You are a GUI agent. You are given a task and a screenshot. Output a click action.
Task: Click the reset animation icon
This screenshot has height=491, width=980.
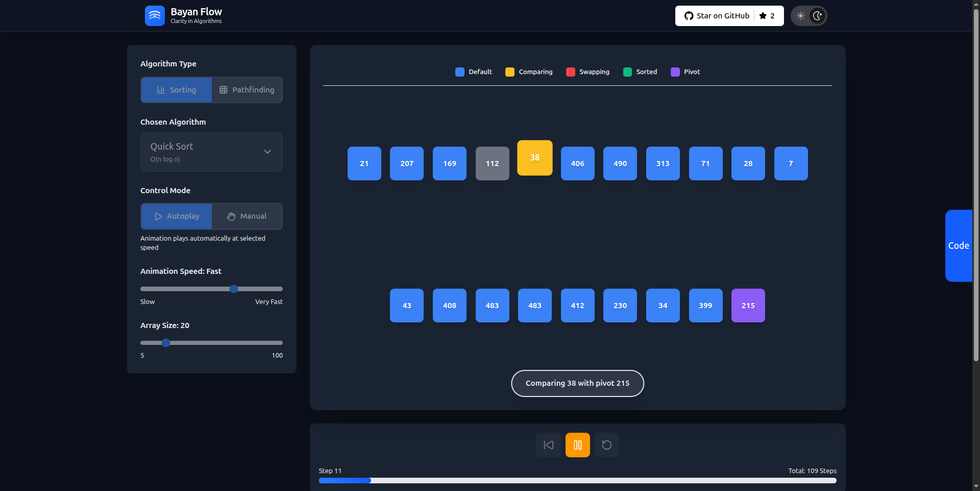606,445
